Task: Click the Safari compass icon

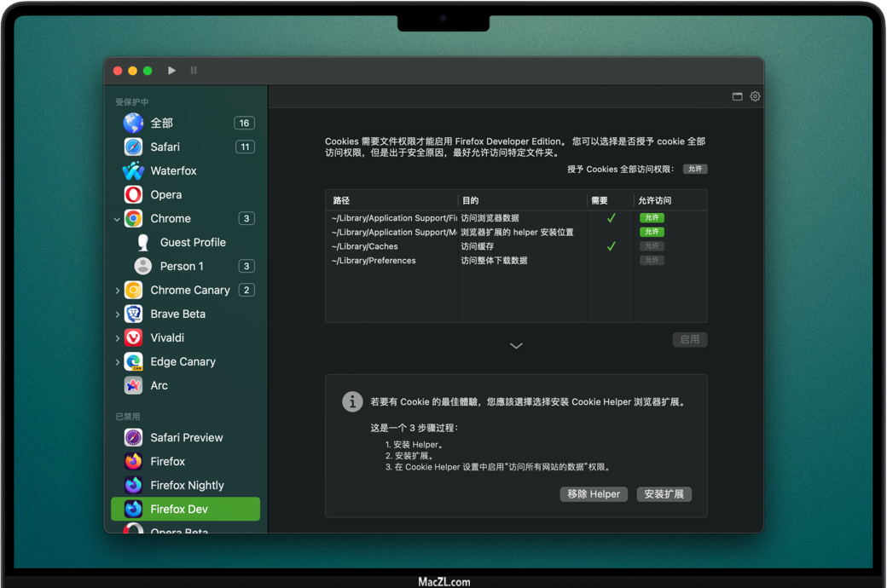Action: coord(133,147)
